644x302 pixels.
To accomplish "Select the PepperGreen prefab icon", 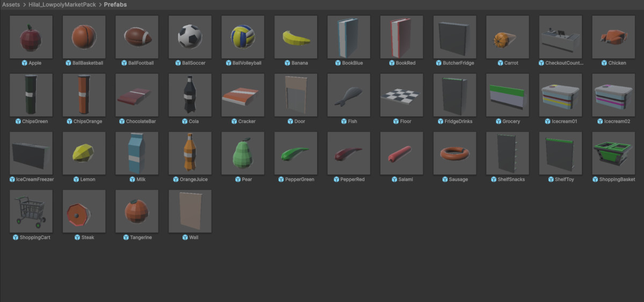I will (296, 153).
